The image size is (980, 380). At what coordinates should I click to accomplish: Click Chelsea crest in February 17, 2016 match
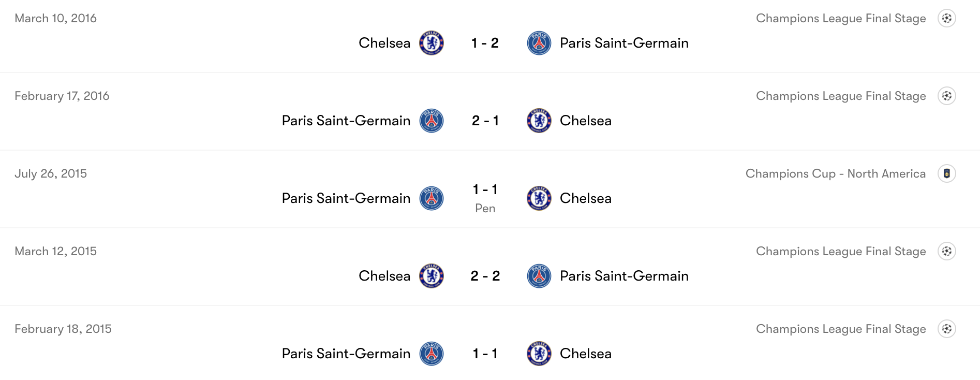(539, 121)
